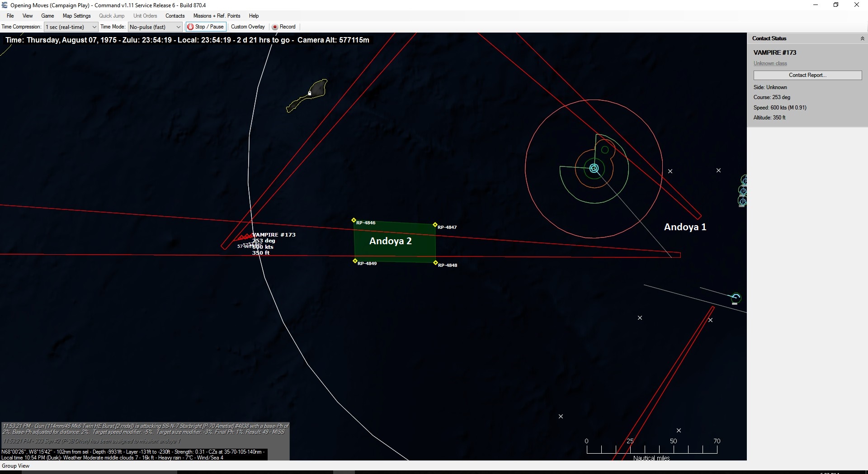Open the View menu
Screen dimensions: 868x474
28,15
